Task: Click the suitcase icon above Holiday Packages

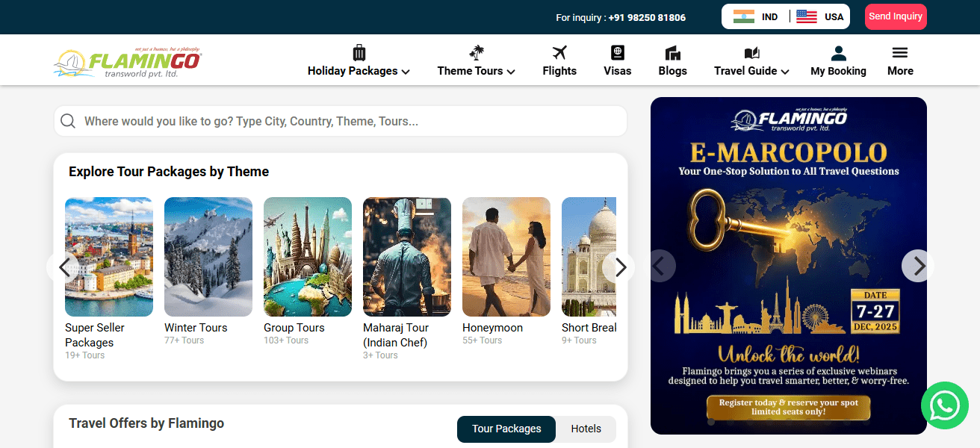Action: [359, 52]
